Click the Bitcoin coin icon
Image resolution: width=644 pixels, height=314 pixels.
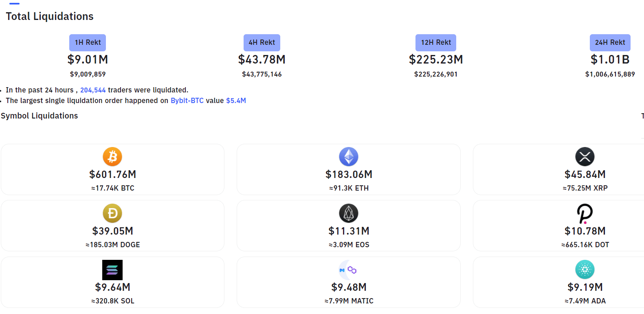(x=112, y=156)
